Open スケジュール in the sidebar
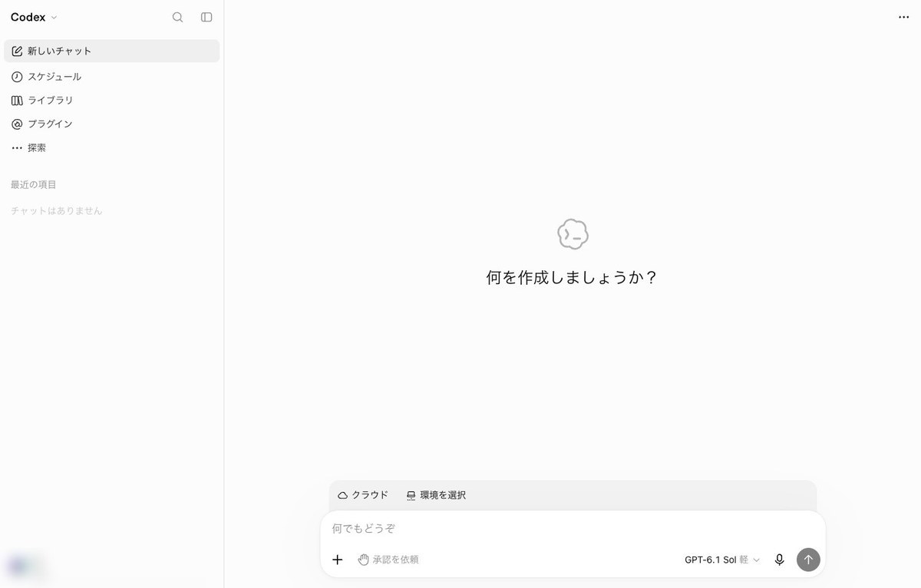 112,77
